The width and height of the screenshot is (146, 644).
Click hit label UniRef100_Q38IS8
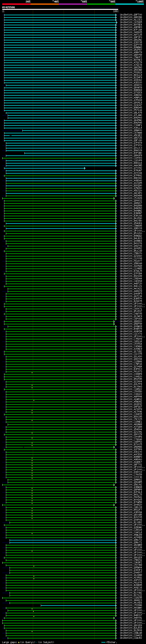(131, 42)
